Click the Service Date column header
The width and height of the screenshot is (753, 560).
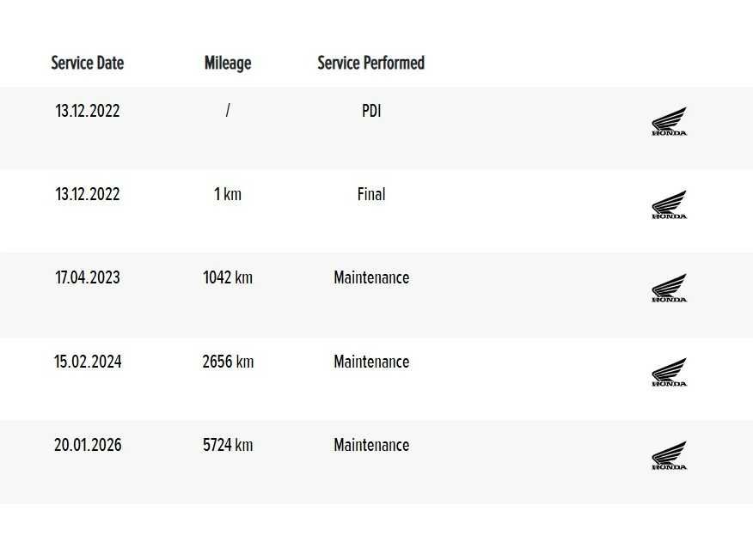click(88, 63)
